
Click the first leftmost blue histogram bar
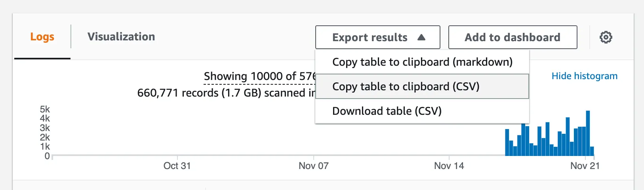point(507,142)
